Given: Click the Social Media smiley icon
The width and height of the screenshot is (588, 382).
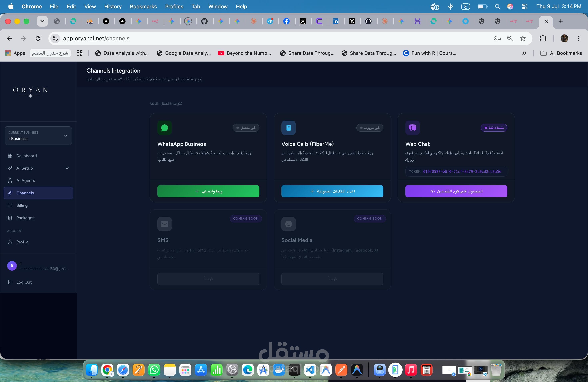Looking at the screenshot, I should point(289,224).
